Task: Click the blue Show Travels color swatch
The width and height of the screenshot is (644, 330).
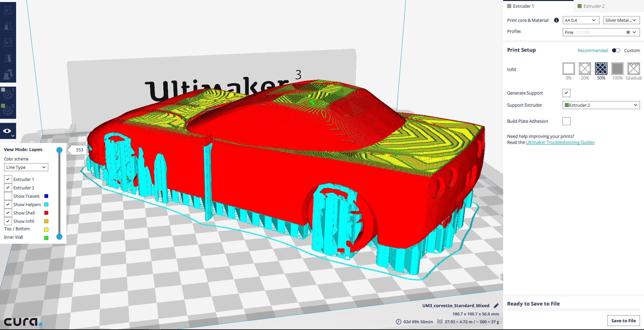Action: 46,196
